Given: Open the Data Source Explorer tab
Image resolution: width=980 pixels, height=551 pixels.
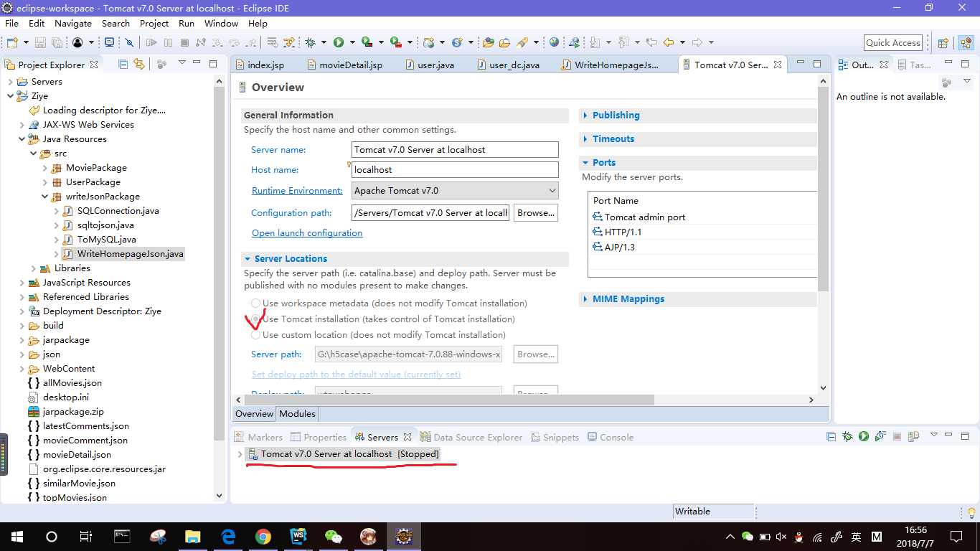Looking at the screenshot, I should point(471,437).
